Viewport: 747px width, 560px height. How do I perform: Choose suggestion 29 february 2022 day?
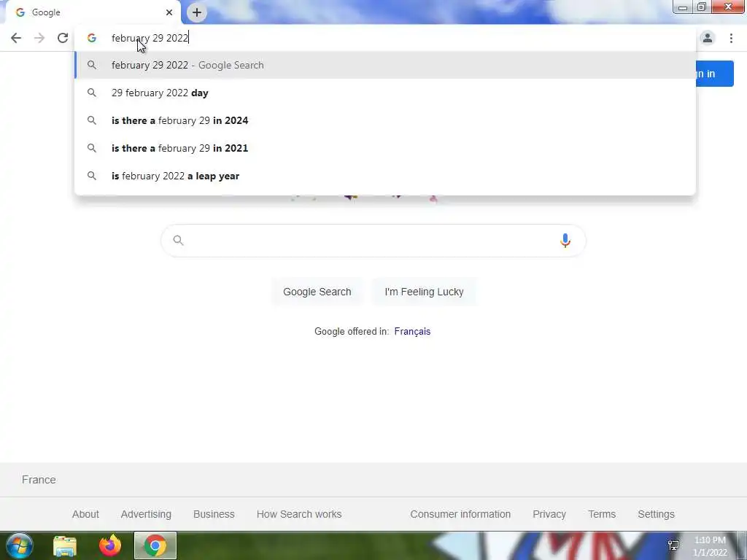[x=385, y=93]
